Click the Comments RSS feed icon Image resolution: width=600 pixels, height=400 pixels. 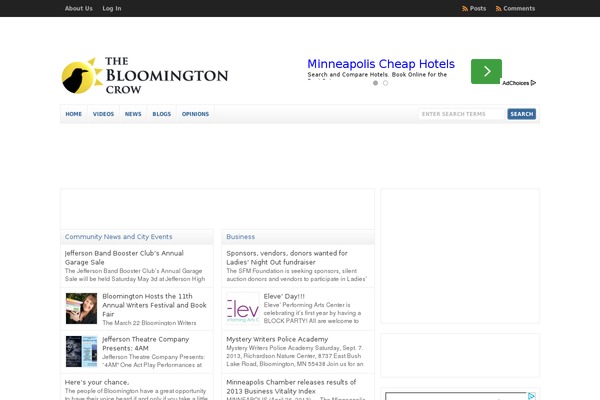(x=499, y=8)
